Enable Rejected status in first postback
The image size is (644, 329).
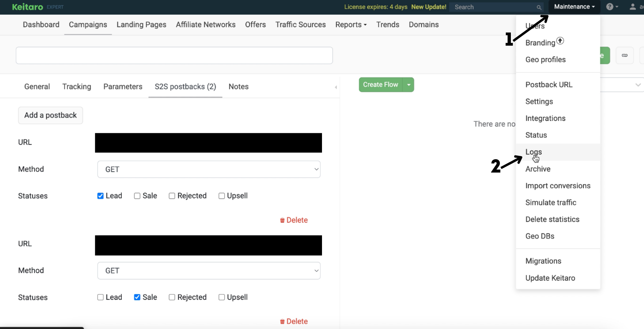172,196
